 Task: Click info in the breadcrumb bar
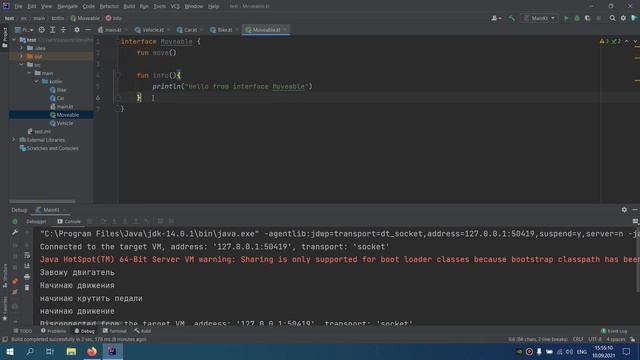coord(114,18)
